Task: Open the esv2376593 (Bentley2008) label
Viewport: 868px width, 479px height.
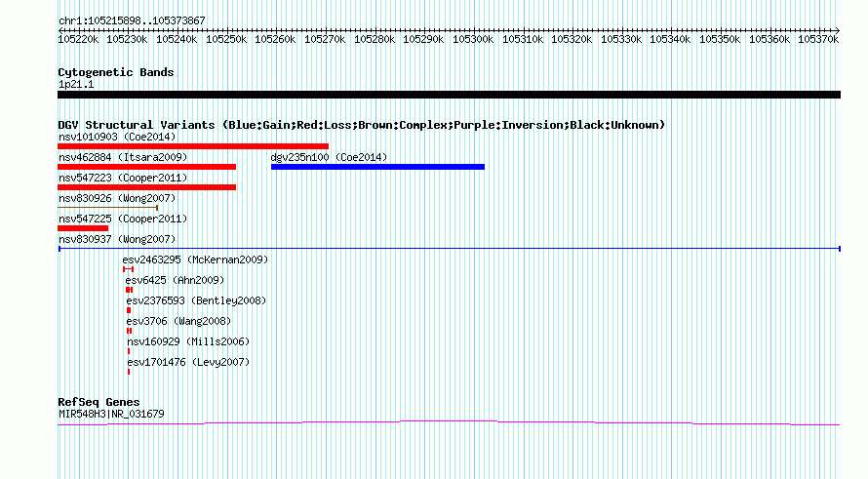Action: pyautogui.click(x=196, y=300)
